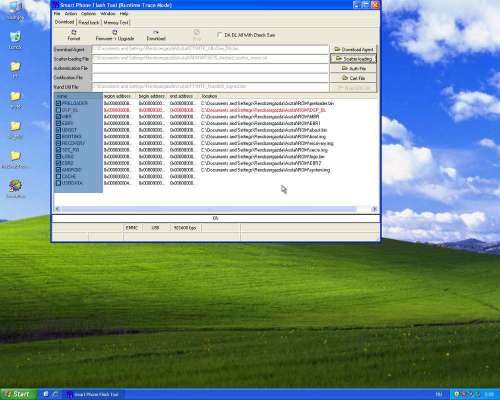The width and height of the screenshot is (500, 400).
Task: Click the empty Certification File field
Action: [210, 77]
